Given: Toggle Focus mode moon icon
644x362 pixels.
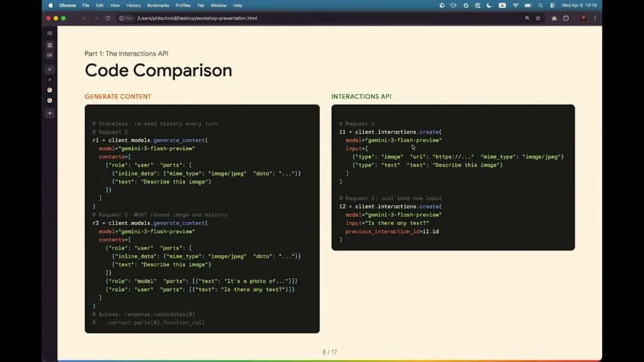Looking at the screenshot, I should point(489,5).
